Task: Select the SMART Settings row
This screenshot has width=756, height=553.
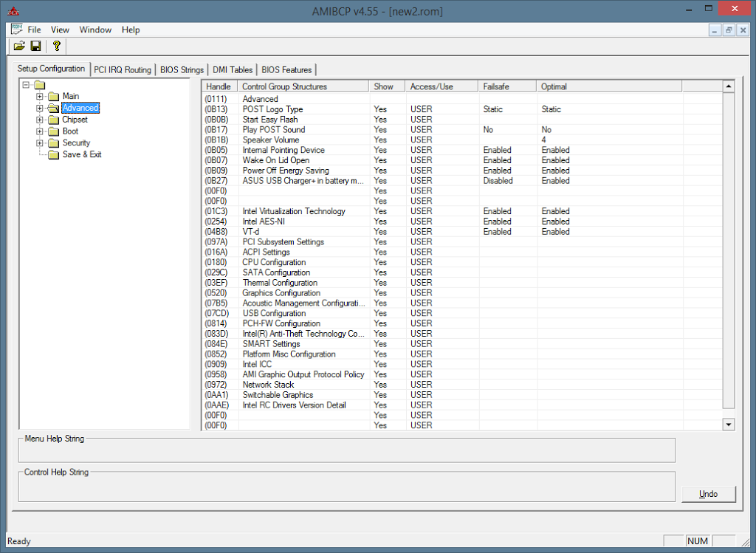Action: coord(462,344)
